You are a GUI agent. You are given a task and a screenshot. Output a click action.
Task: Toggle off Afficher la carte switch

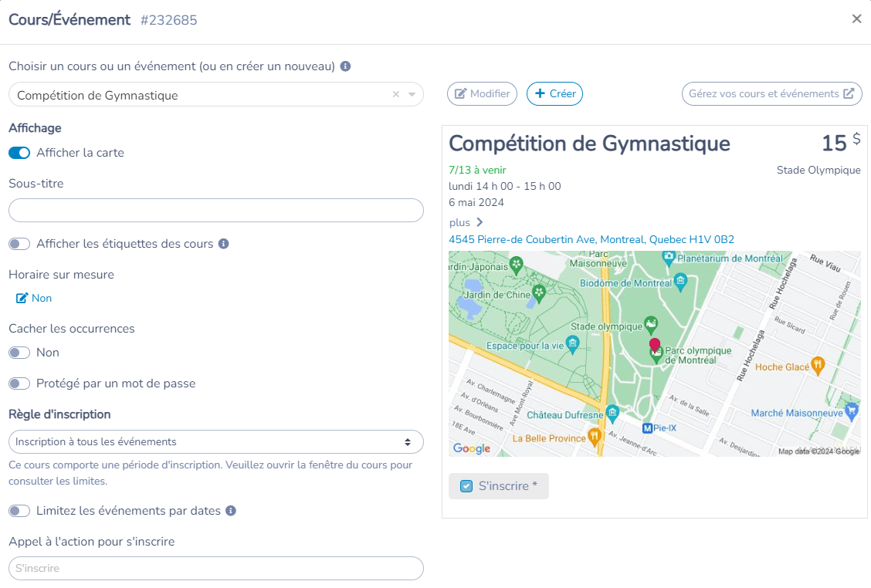(19, 153)
